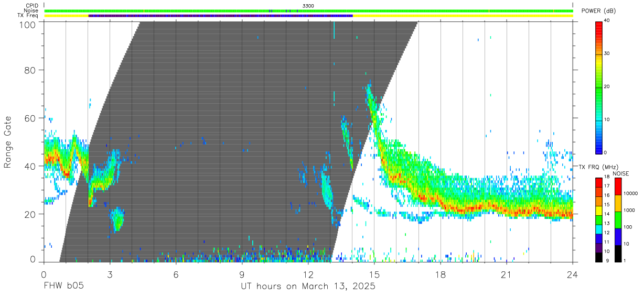The width and height of the screenshot is (644, 297).
Task: Click the NOISE legend title
Action: [x=621, y=173]
